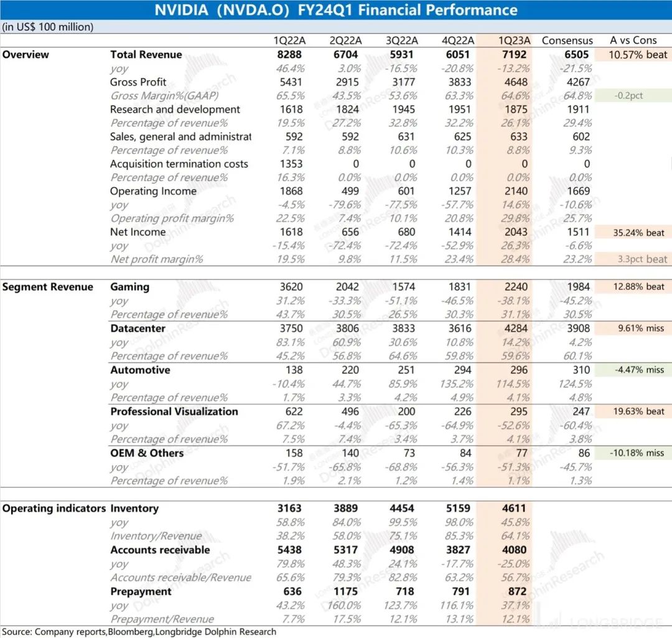672x638 pixels.
Task: Click the Overview section heading
Action: (x=26, y=54)
